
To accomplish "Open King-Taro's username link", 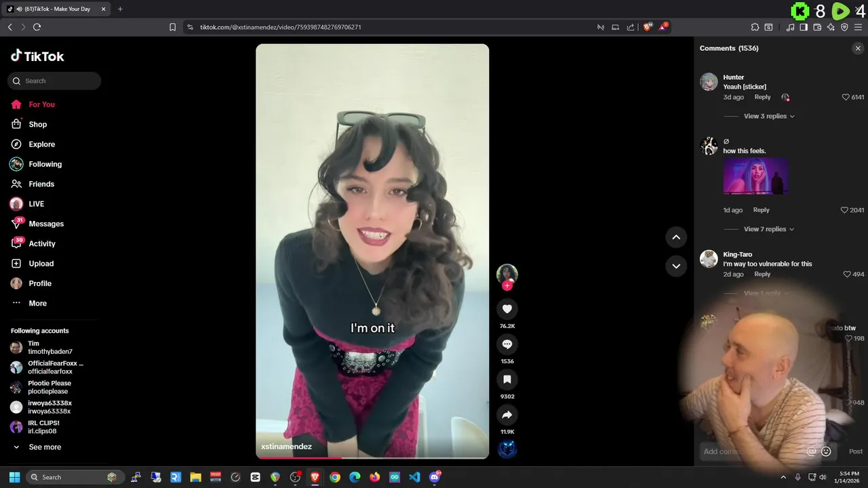I will (737, 255).
